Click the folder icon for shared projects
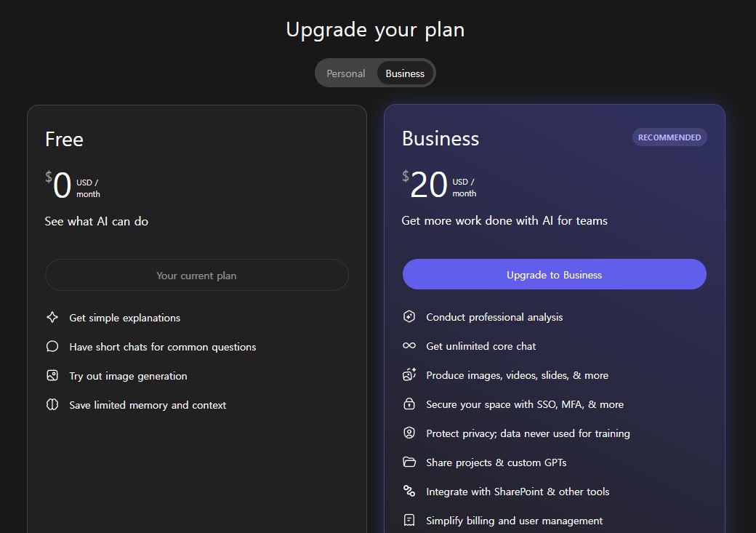Image resolution: width=756 pixels, height=533 pixels. [409, 462]
